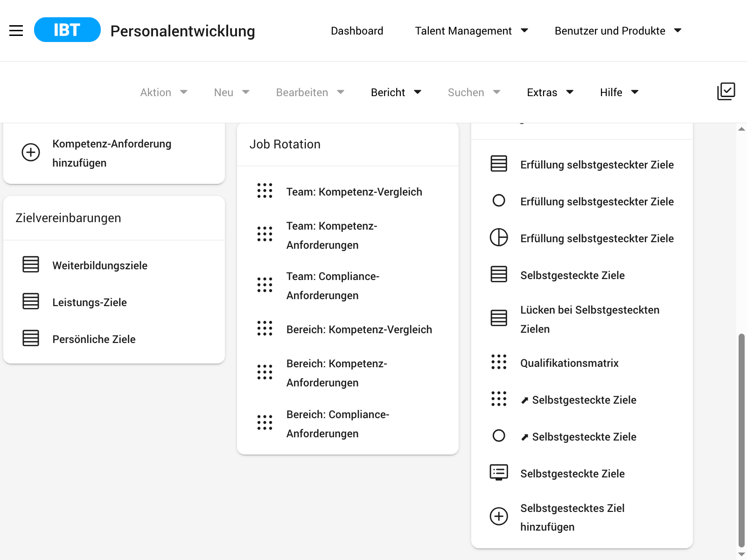
Task: Click pie chart icon of Erfüllung selbstgesteckter Ziele
Action: coord(499,238)
